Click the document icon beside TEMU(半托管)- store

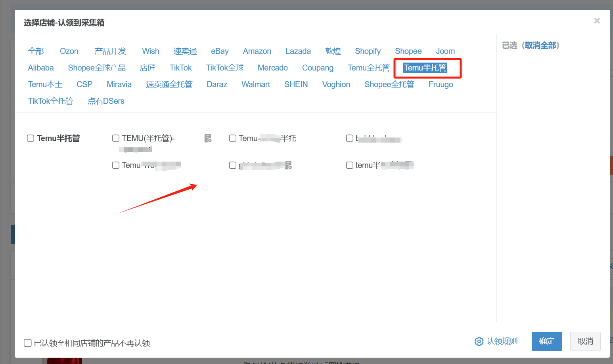click(208, 138)
